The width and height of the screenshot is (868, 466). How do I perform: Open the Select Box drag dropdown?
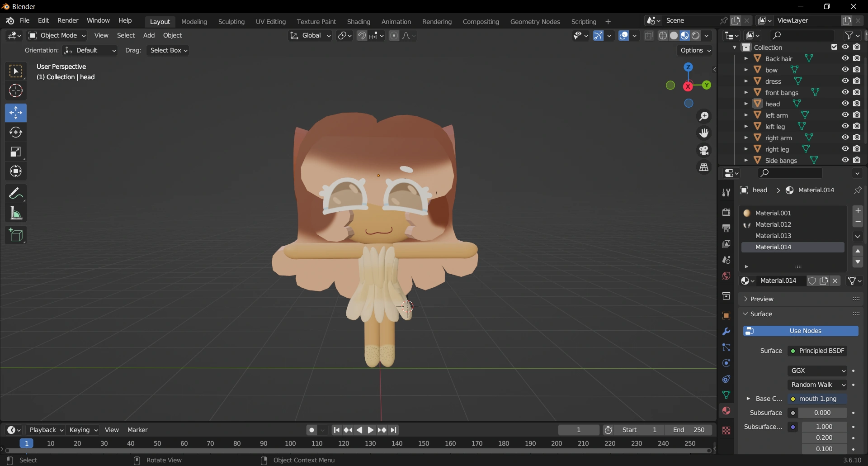click(x=168, y=50)
